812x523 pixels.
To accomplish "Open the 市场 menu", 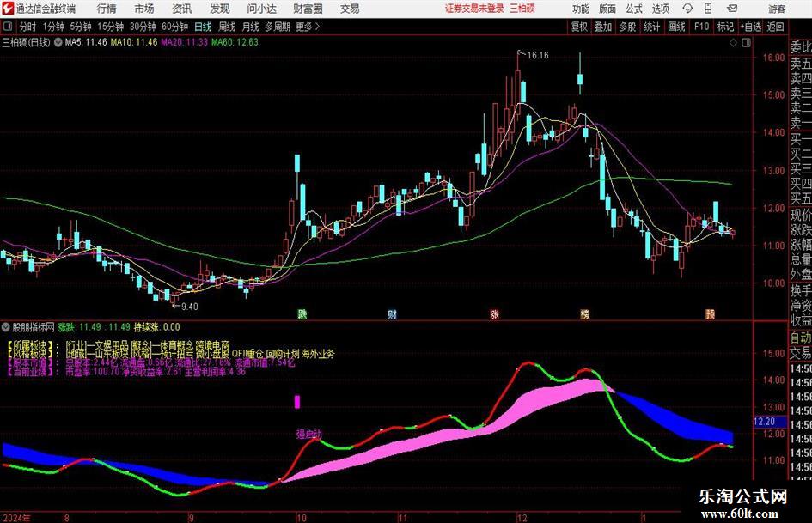I will point(144,9).
